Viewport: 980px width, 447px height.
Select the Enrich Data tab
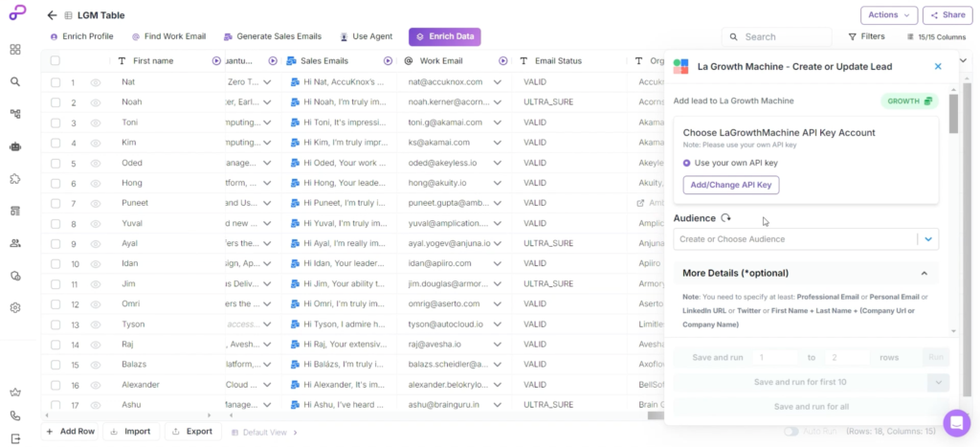pos(444,36)
